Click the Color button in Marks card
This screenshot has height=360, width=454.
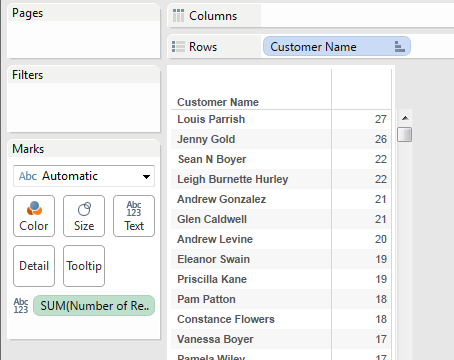(34, 216)
